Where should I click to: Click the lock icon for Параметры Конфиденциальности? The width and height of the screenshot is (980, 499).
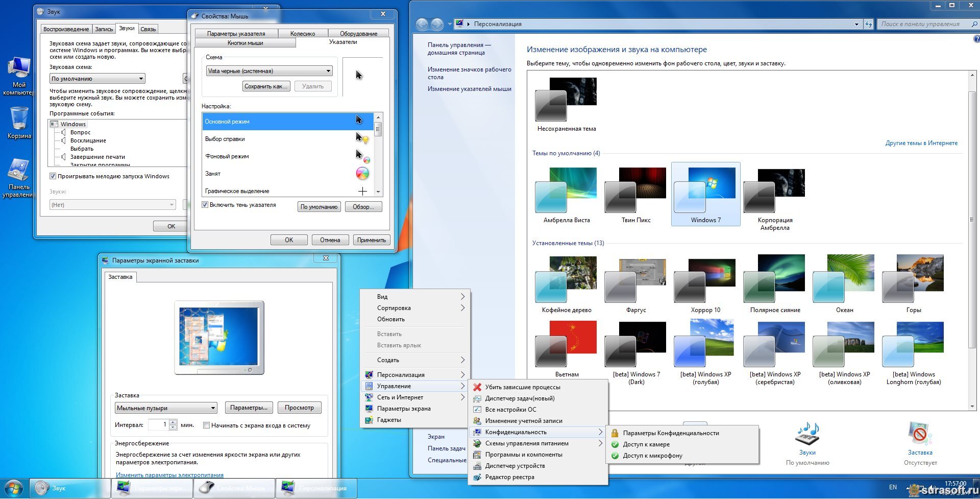(615, 433)
